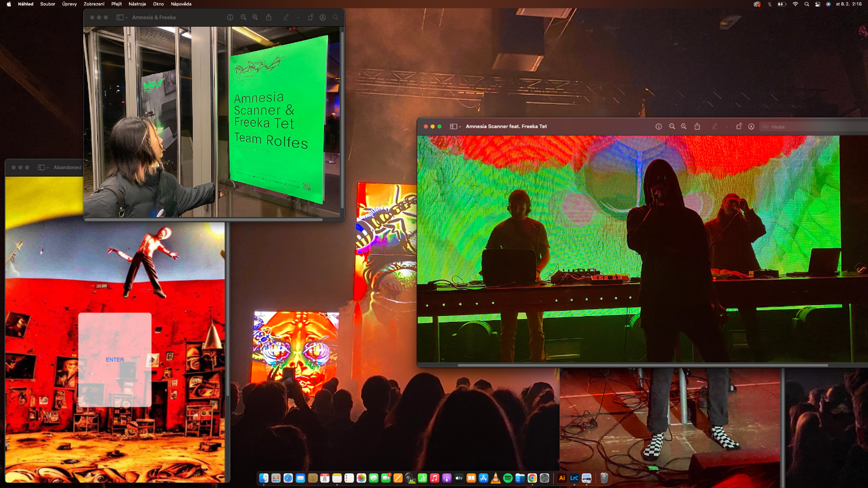Screen dimensions: 868x488
Task: Zoom in on Amnesia Scanner feat. Freeka Tet image
Action: pos(684,126)
